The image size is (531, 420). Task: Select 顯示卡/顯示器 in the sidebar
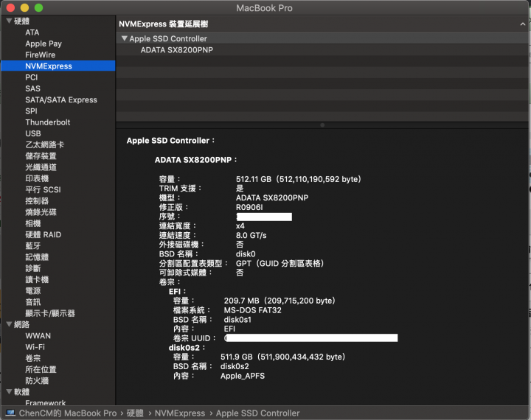(50, 313)
